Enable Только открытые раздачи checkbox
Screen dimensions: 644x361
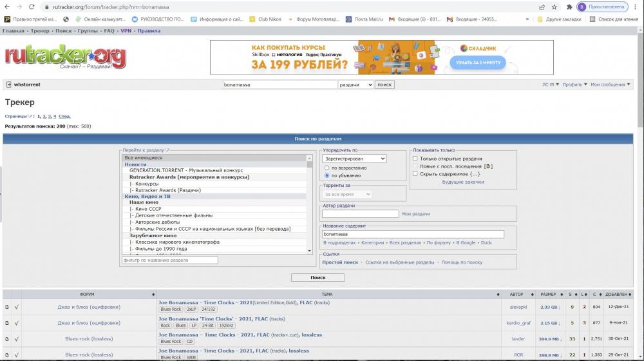[x=415, y=159]
